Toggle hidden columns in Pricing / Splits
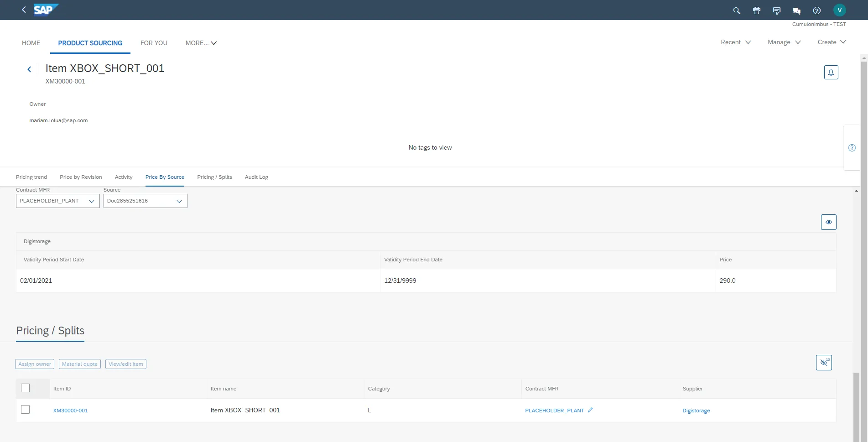Screen dimensions: 868x442 click(824, 363)
